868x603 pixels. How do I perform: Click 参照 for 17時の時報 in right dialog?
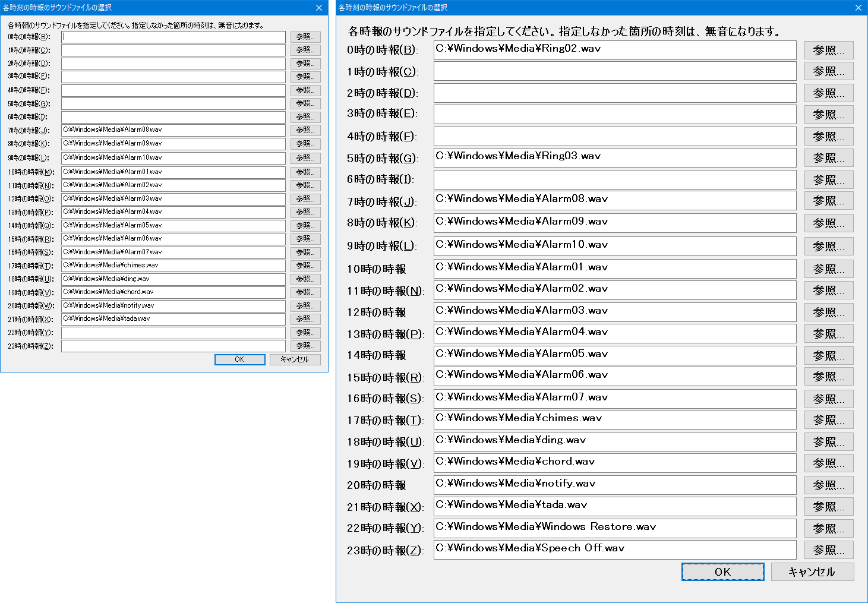coord(829,419)
